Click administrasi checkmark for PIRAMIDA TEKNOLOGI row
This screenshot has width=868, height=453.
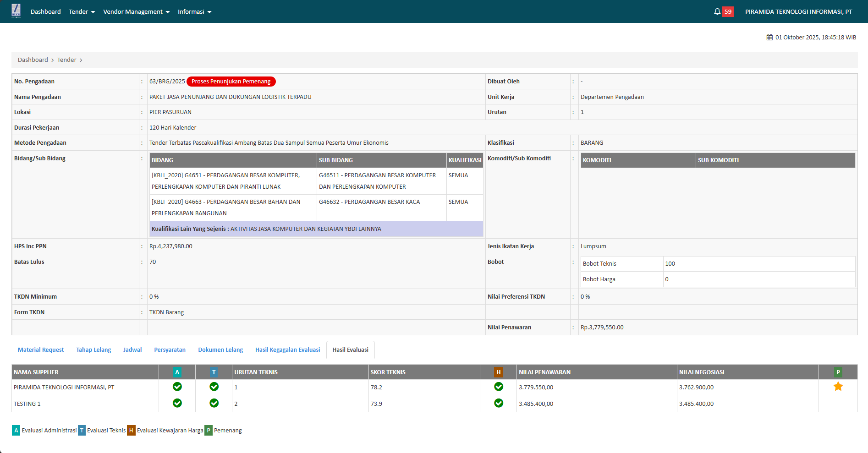point(177,387)
